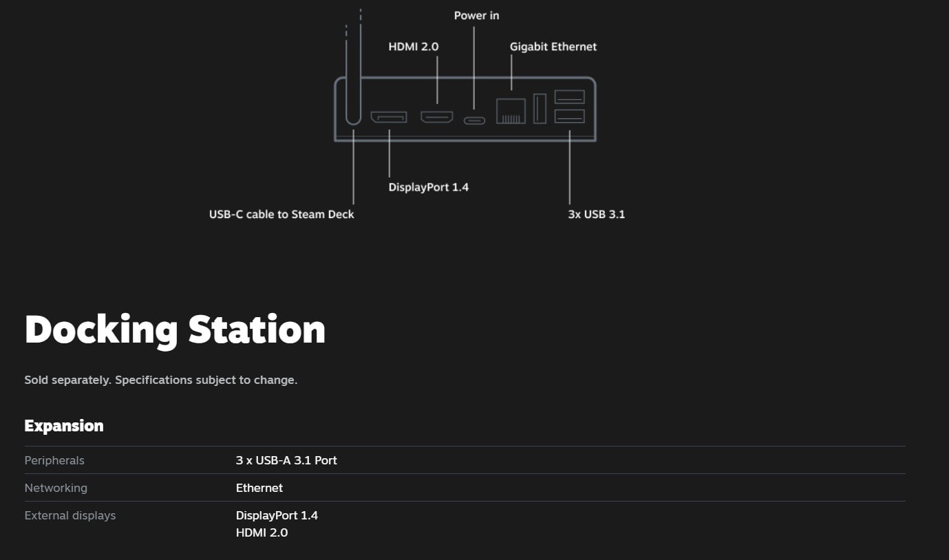Click the Gigabit Ethernet callout label
Image resolution: width=949 pixels, height=560 pixels.
tap(552, 47)
